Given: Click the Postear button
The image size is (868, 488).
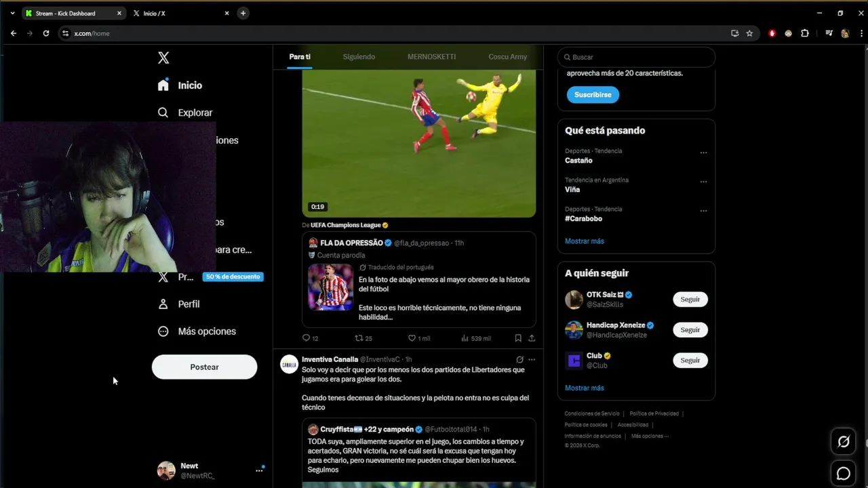Looking at the screenshot, I should [x=204, y=367].
